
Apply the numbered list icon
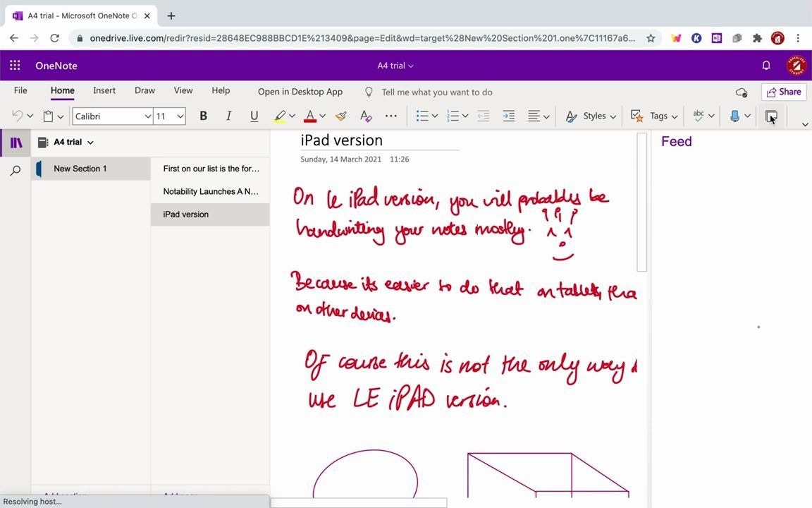pyautogui.click(x=452, y=116)
